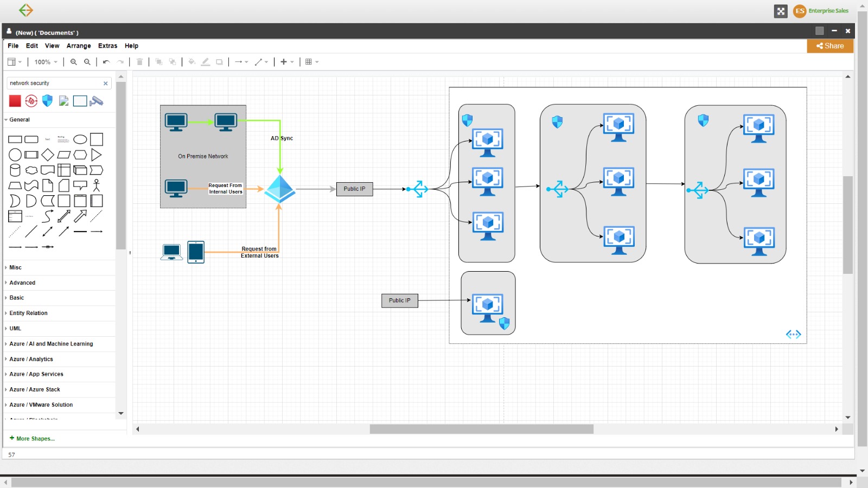Click the redo arrow icon

120,62
